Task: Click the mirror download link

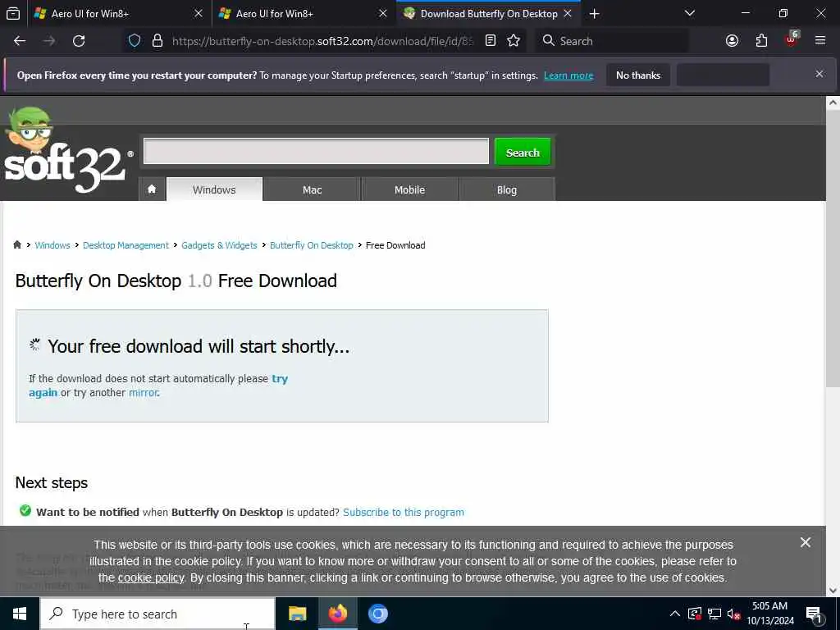Action: pyautogui.click(x=143, y=393)
